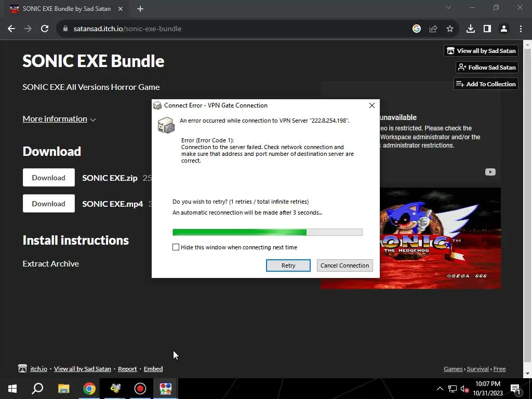Image resolution: width=532 pixels, height=399 pixels.
Task: Click Retry in VPN Gate dialog
Action: point(288,265)
